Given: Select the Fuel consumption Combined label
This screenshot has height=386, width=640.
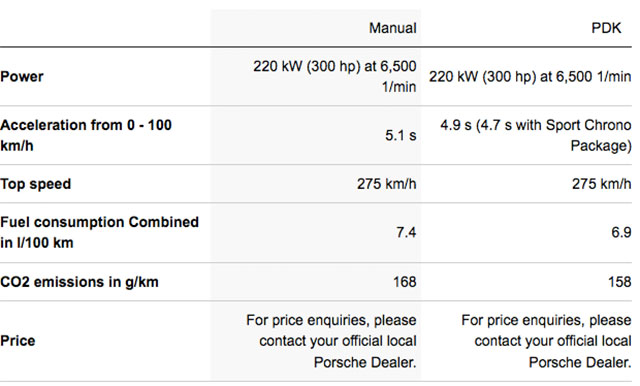Looking at the screenshot, I should (100, 232).
